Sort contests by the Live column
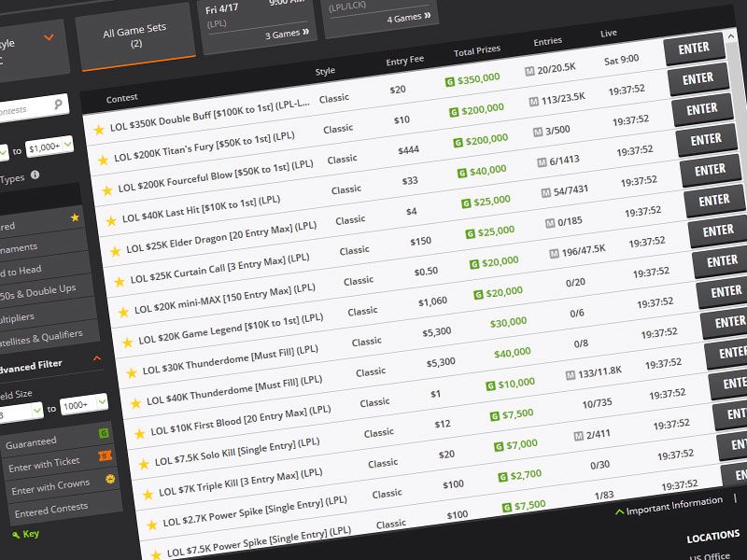This screenshot has width=747, height=560. pyautogui.click(x=609, y=33)
